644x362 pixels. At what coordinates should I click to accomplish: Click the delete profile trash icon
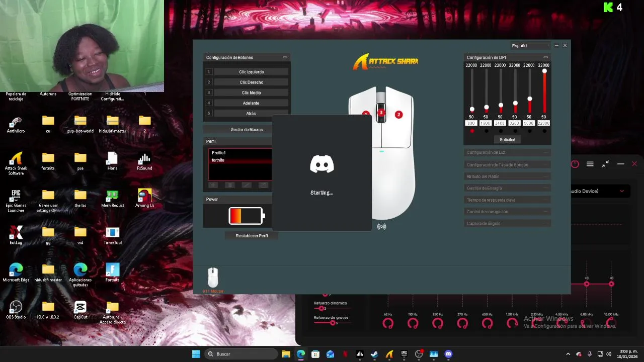[230, 185]
